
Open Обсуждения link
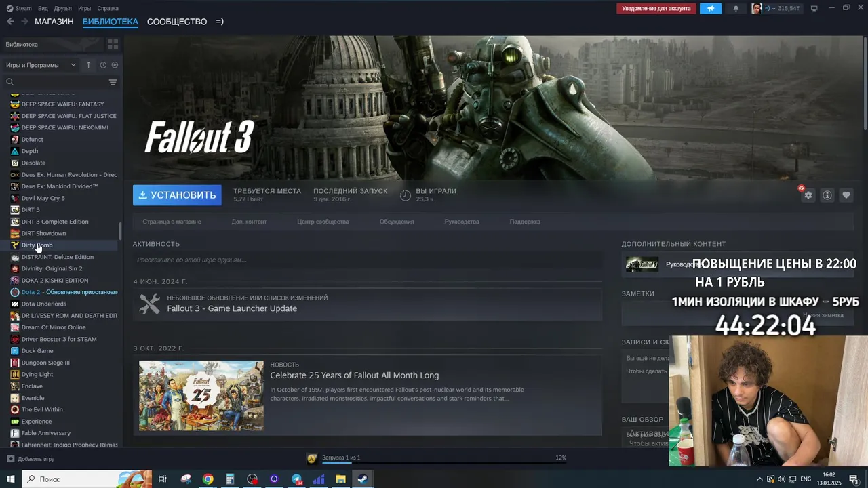pyautogui.click(x=397, y=222)
